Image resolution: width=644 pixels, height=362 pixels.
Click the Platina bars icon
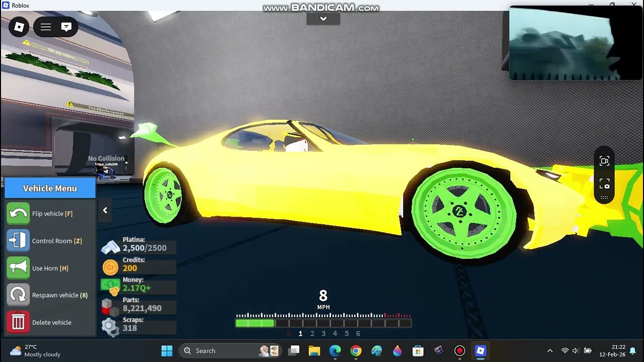110,247
